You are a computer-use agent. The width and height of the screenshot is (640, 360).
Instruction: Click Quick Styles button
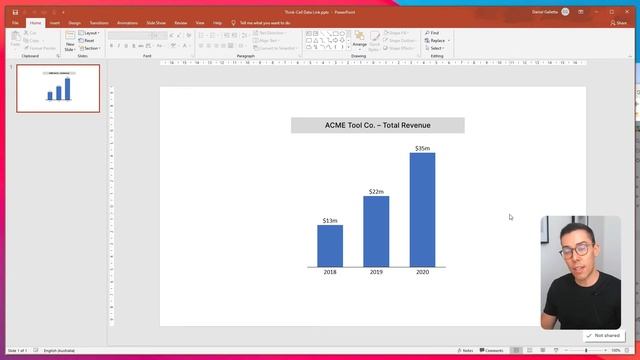(x=374, y=41)
